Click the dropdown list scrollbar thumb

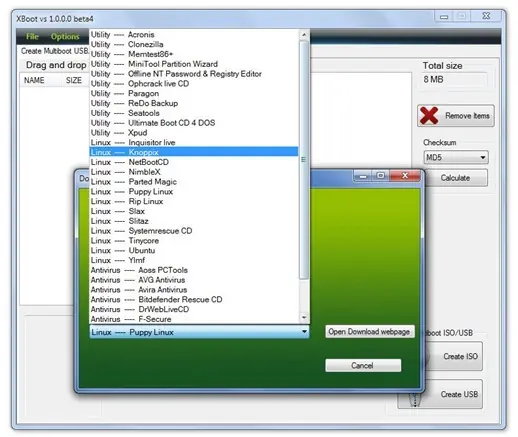pyautogui.click(x=304, y=160)
